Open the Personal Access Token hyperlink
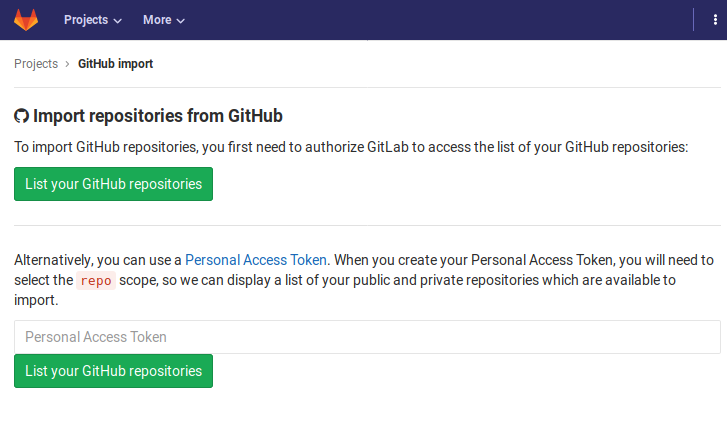 pos(256,260)
